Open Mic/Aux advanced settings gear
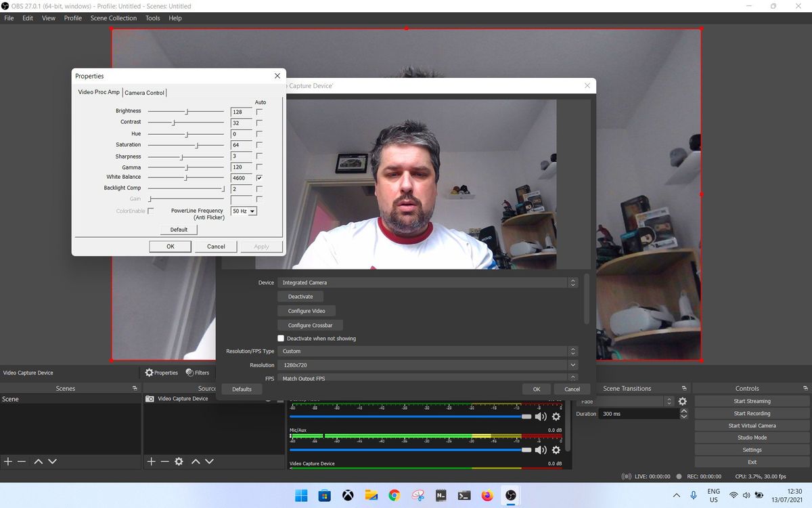This screenshot has height=508, width=812. (x=556, y=450)
